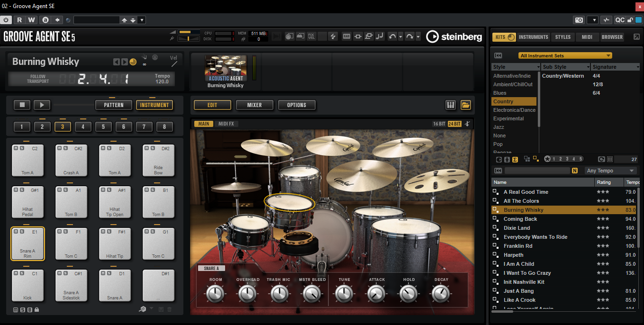Click the refresh results icon
Image resolution: width=644 pixels, height=325 pixels.
[x=601, y=159]
